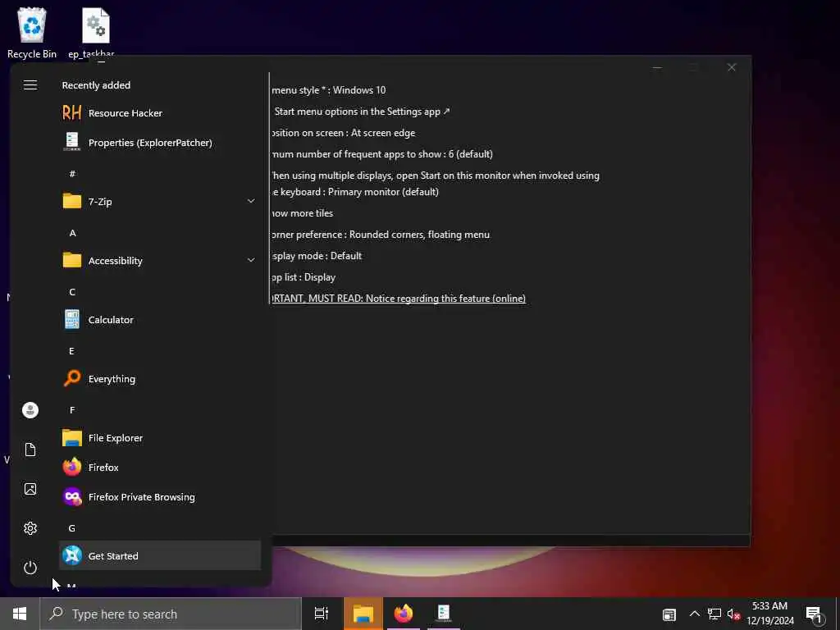The width and height of the screenshot is (840, 630).
Task: Open Pictures from the Start sidebar
Action: [30, 489]
